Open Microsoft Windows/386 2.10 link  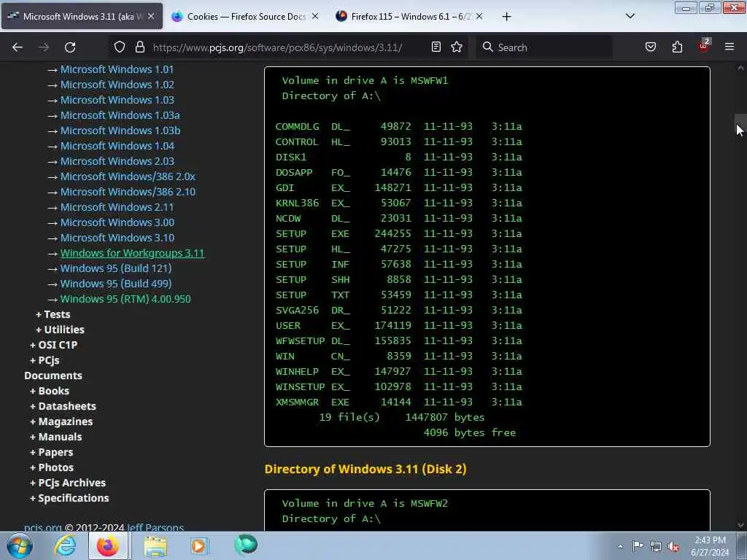[x=128, y=192]
